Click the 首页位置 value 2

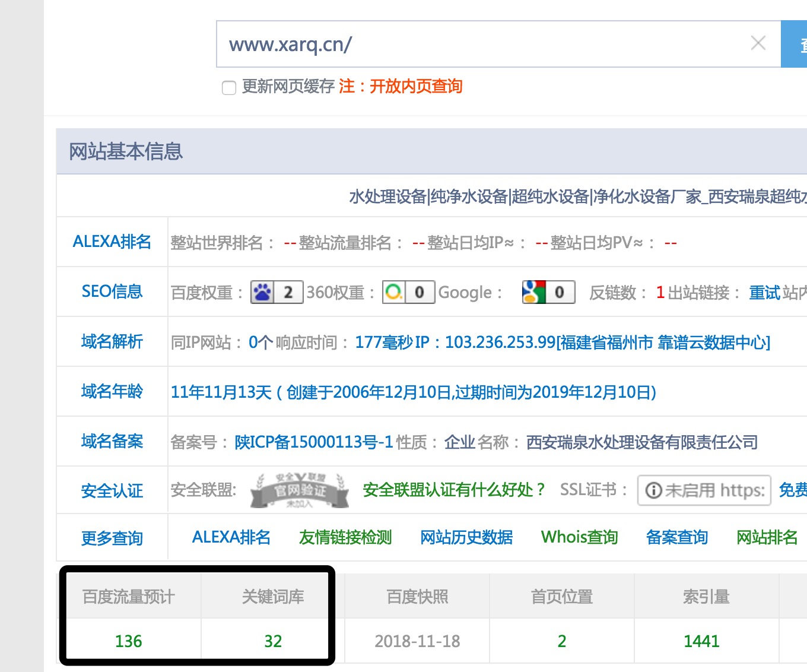click(x=562, y=641)
